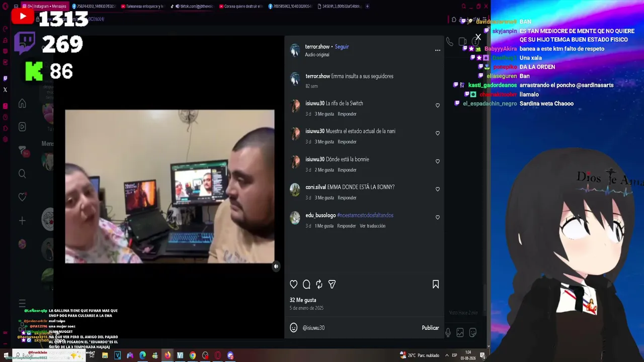Focus the comment field containing @isiuwu30
Screen dimensions: 644x362
click(360, 328)
